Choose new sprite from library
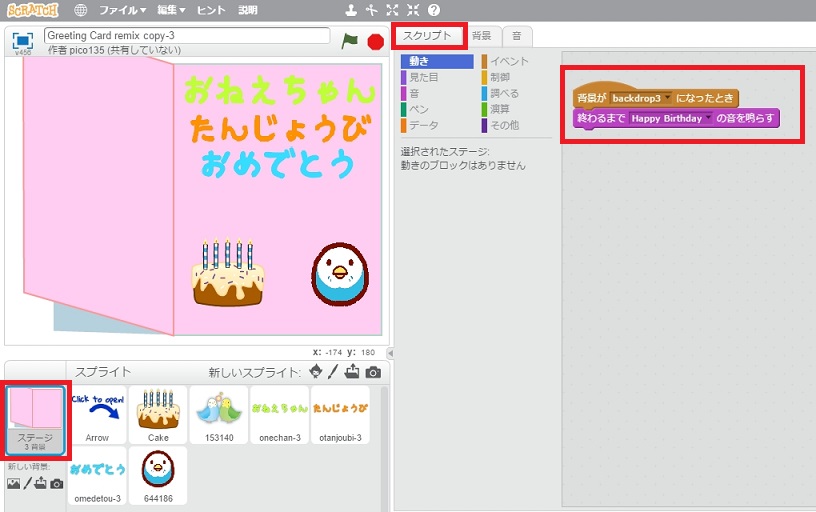 [315, 372]
